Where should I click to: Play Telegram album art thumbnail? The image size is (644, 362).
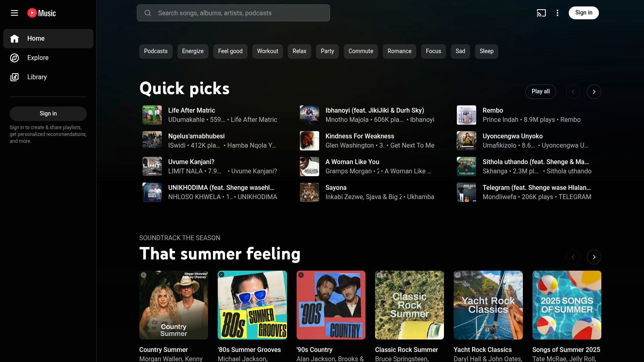click(x=466, y=192)
